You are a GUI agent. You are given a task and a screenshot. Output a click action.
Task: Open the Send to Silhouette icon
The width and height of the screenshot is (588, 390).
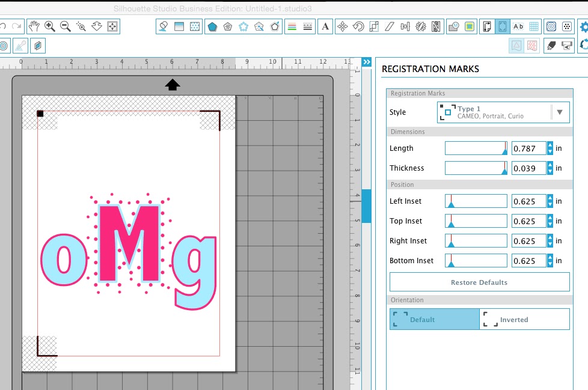[567, 46]
